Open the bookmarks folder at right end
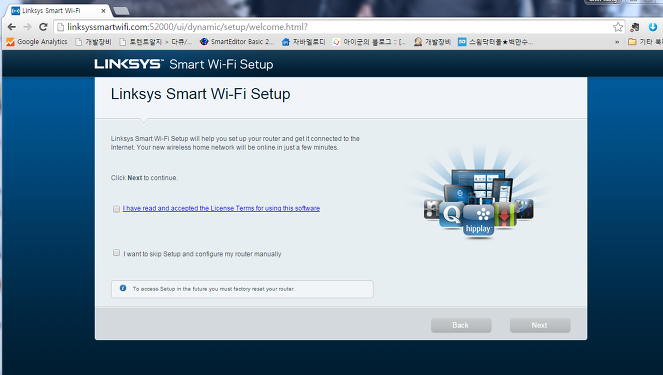Viewport: 663px width, 375px height. [x=645, y=41]
